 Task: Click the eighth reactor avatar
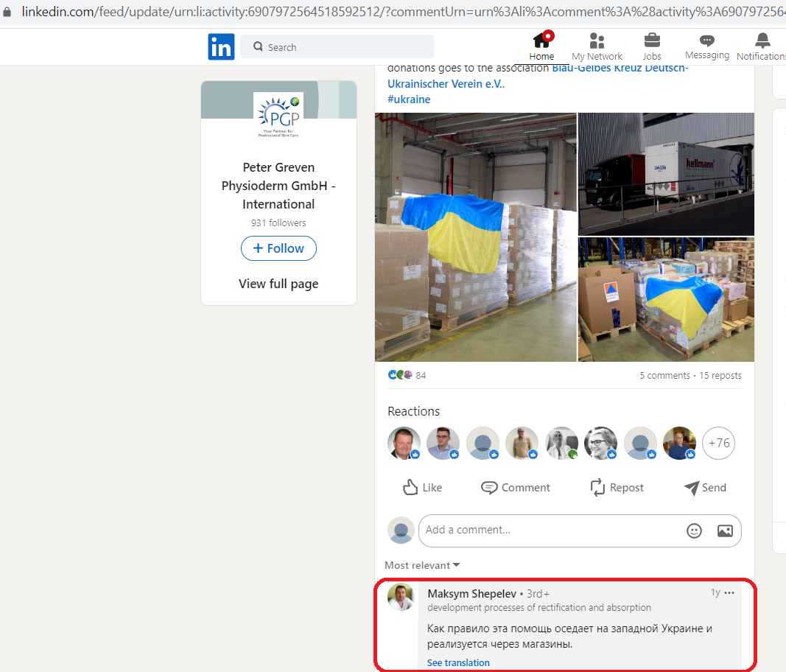coord(679,444)
